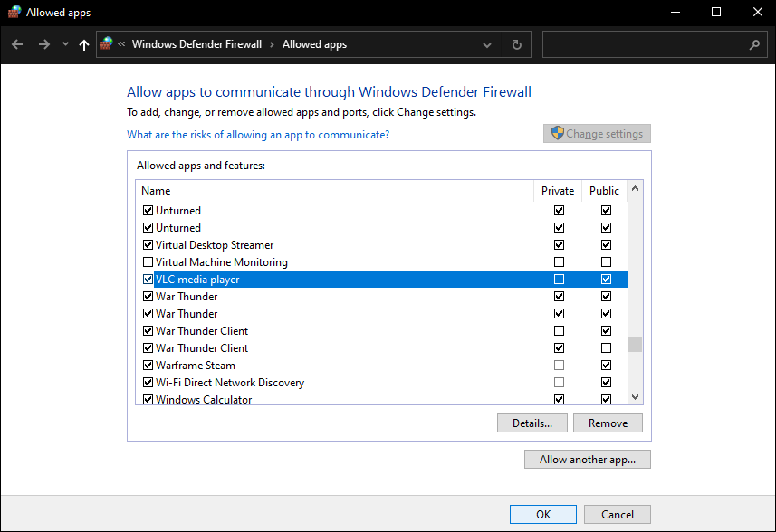
Task: Click the Back navigation arrow
Action: click(x=17, y=44)
